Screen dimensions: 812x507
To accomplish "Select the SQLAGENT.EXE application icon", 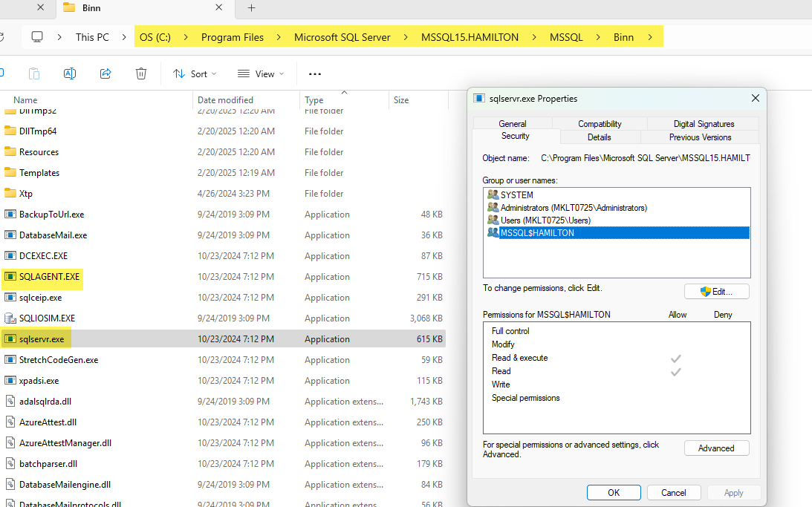I will click(x=10, y=277).
